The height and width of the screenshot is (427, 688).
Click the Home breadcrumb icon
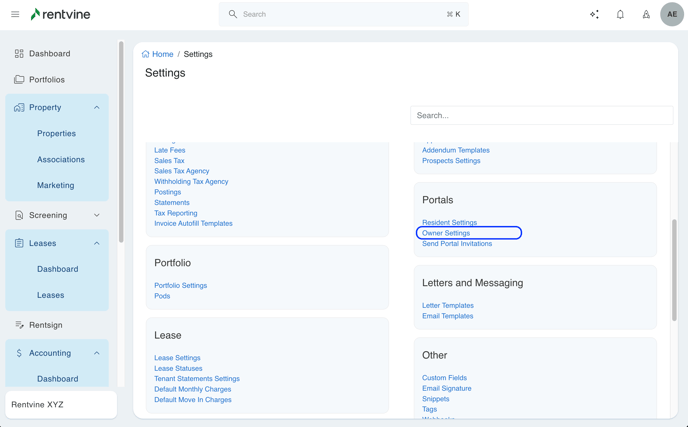pyautogui.click(x=146, y=54)
